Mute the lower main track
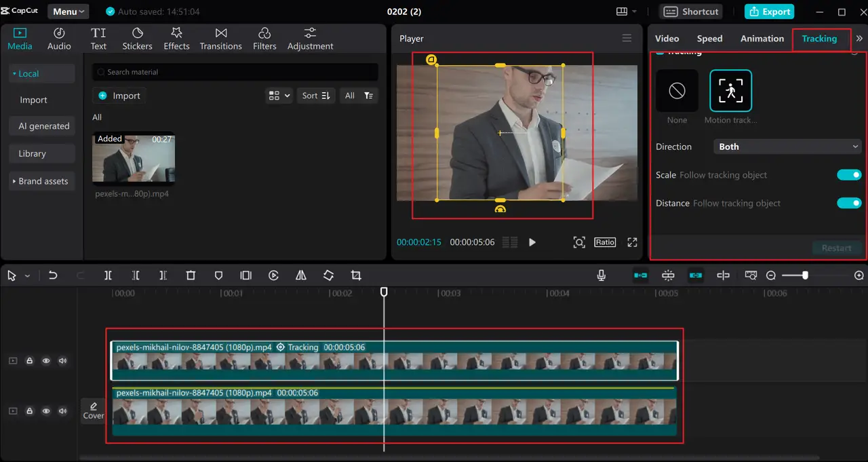868x462 pixels. 63,411
